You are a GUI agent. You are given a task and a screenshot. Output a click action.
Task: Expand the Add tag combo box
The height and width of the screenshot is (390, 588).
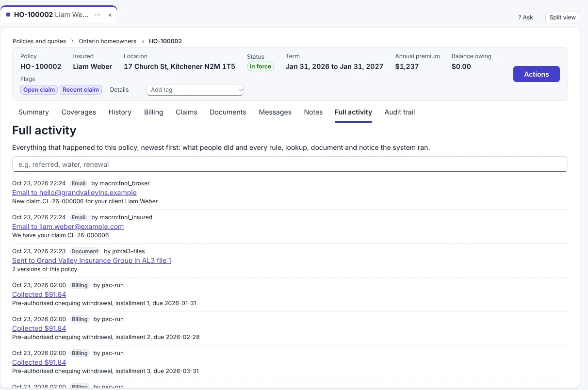click(195, 90)
